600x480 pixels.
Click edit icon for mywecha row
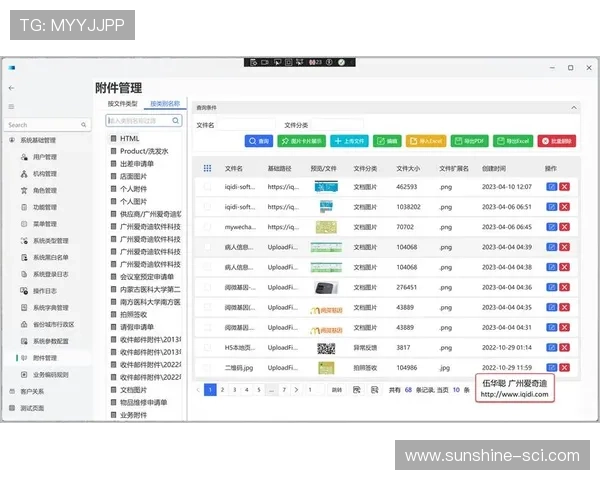(x=551, y=227)
